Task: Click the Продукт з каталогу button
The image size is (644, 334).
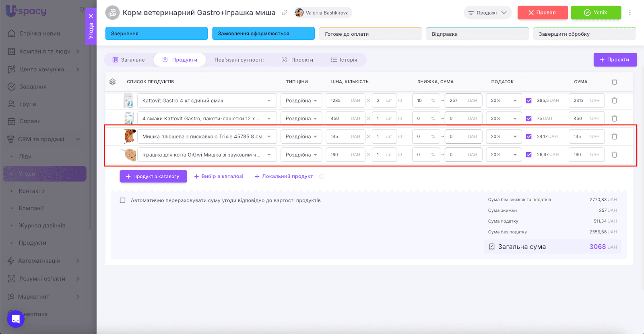Action: [153, 176]
